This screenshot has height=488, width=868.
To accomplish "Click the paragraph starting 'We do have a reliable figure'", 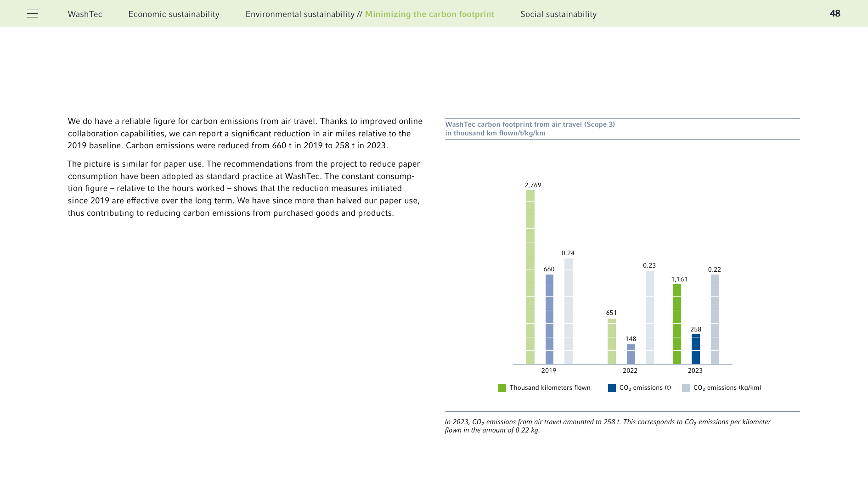I will [x=245, y=134].
